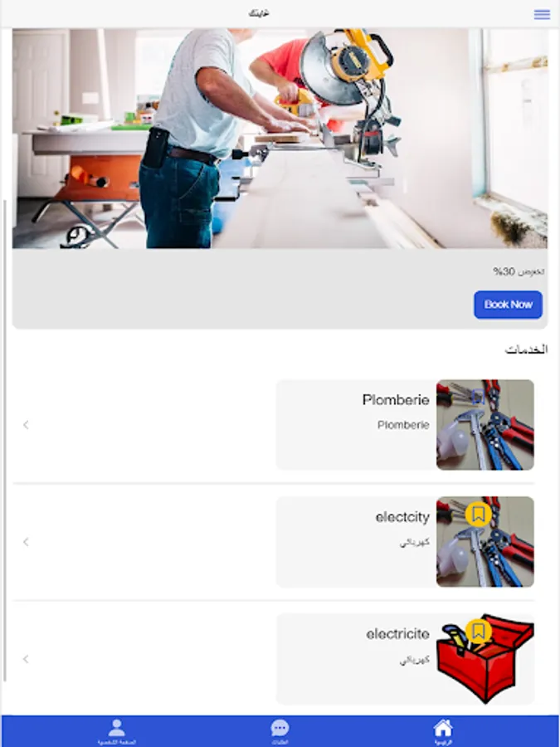The height and width of the screenshot is (747, 560).
Task: Open the profile person icon
Action: [117, 728]
